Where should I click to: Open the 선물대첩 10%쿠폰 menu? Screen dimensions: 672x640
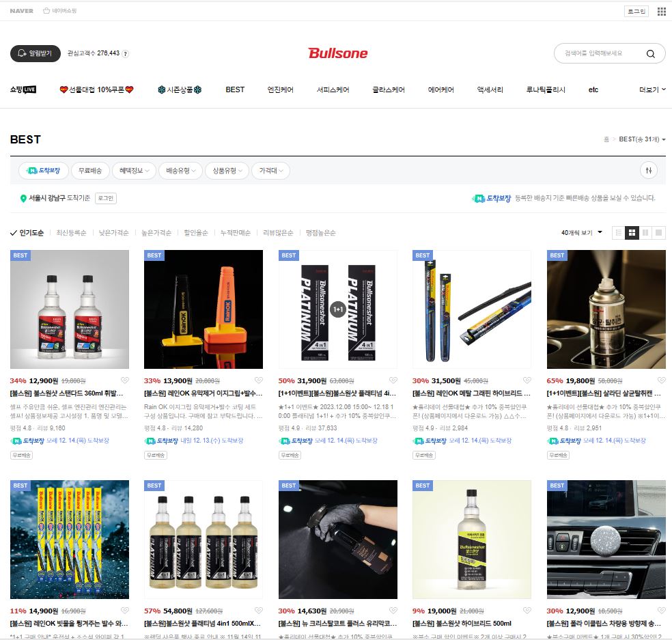coord(96,89)
